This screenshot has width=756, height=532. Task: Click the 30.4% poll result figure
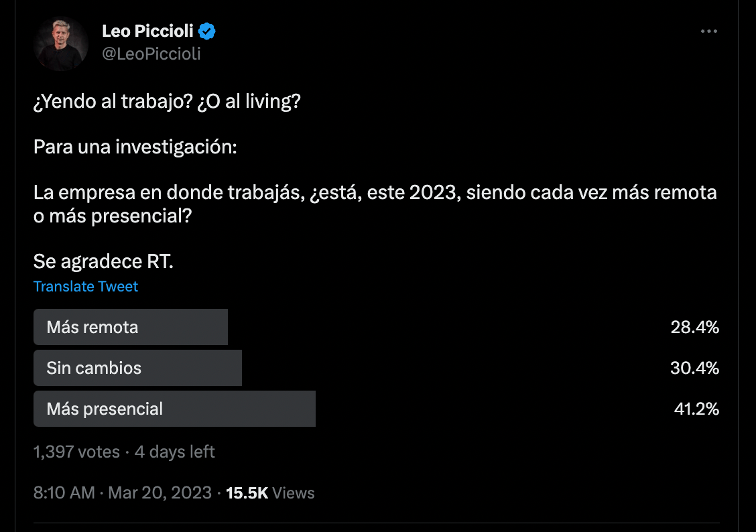(x=694, y=368)
